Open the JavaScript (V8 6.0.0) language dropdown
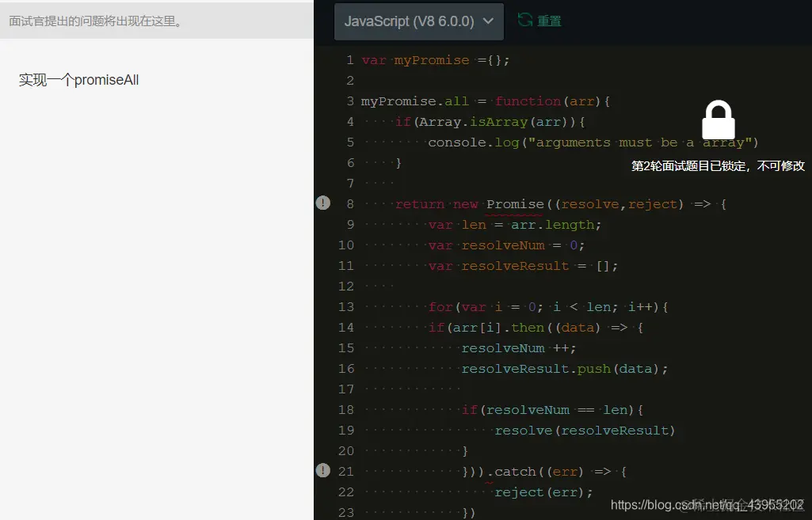 click(x=419, y=21)
